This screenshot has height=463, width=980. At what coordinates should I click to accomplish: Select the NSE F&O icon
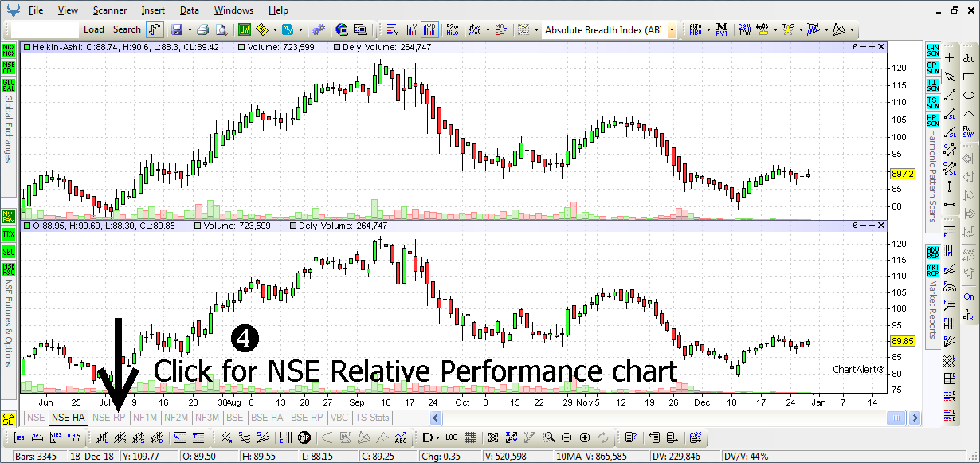pyautogui.click(x=9, y=269)
